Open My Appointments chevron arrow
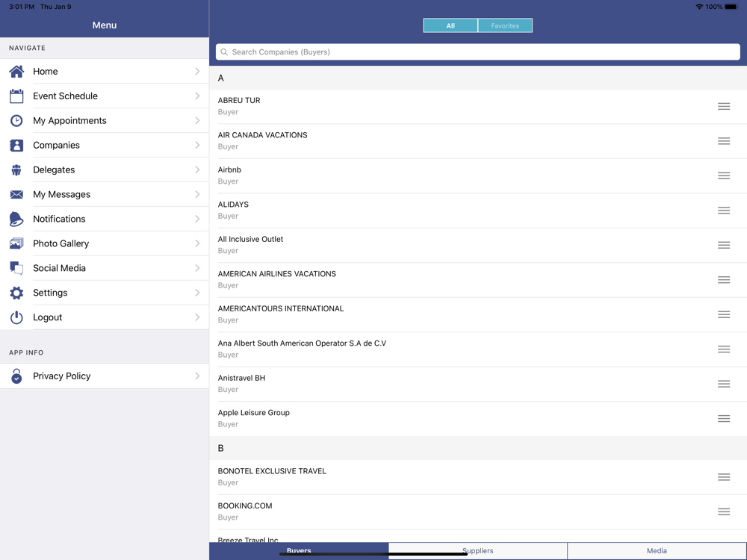This screenshot has height=560, width=747. [x=197, y=120]
